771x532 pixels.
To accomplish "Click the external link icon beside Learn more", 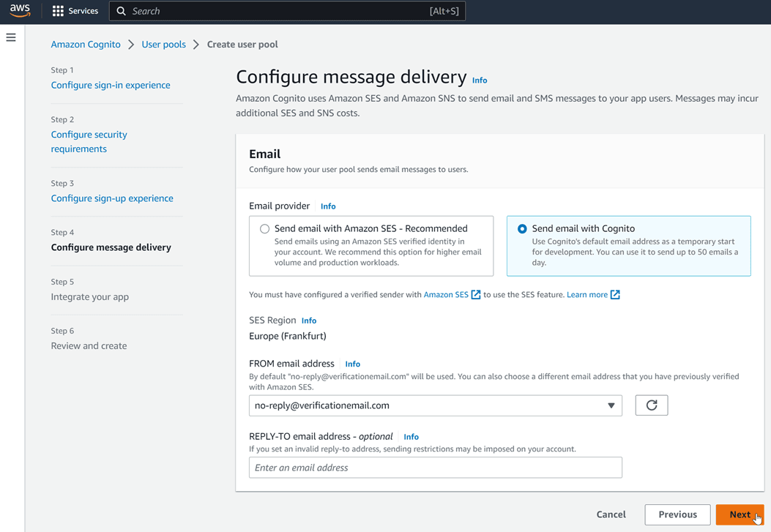I will tap(614, 294).
